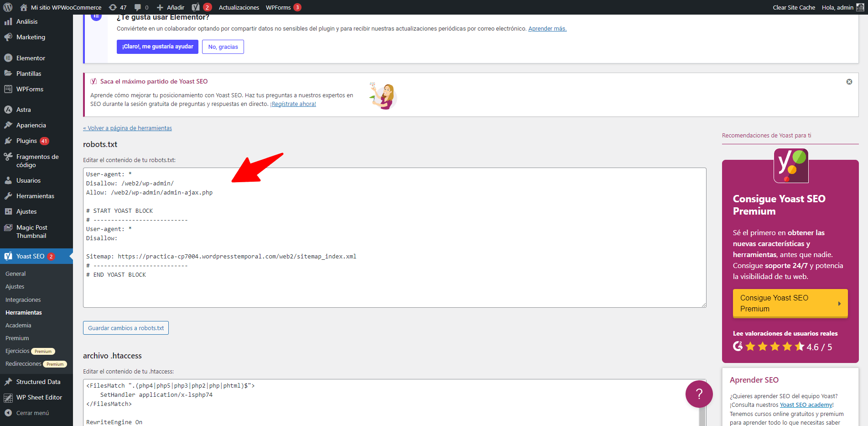Image resolution: width=868 pixels, height=426 pixels.
Task: Go back via Volver a página de herramientas
Action: click(127, 128)
